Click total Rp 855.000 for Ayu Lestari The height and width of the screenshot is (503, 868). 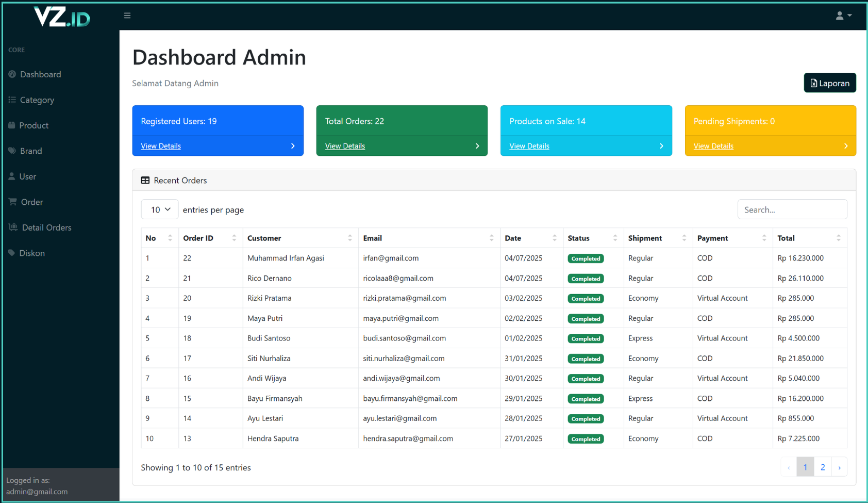[x=796, y=418]
